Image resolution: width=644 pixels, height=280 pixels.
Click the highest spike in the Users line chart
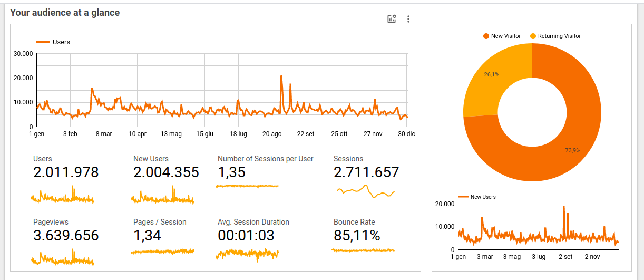pyautogui.click(x=281, y=77)
